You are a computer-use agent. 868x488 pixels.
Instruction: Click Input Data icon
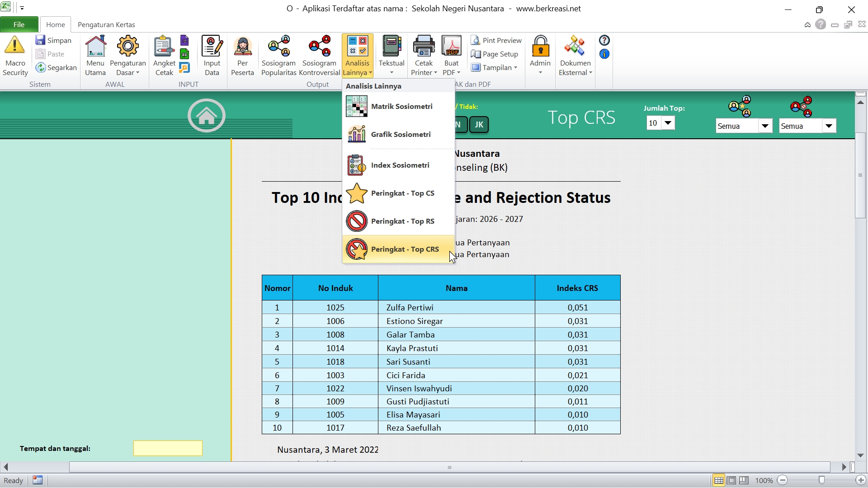pos(212,47)
